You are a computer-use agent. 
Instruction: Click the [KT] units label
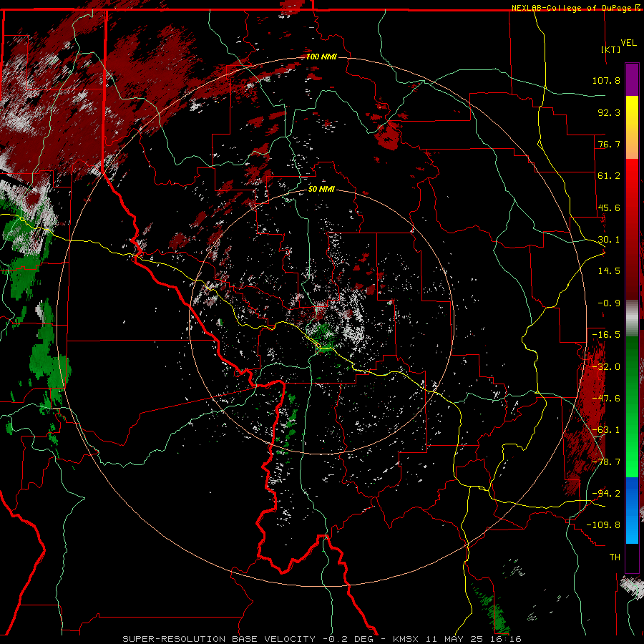pos(611,49)
